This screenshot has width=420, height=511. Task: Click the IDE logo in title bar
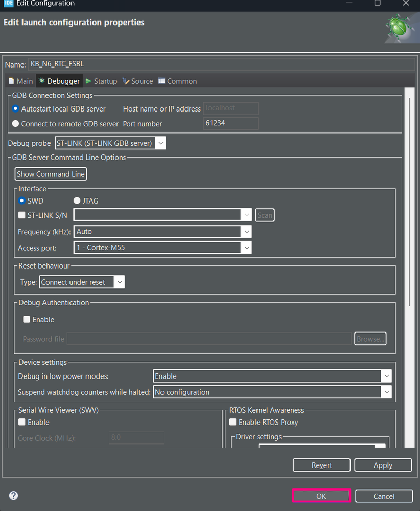(8, 3)
